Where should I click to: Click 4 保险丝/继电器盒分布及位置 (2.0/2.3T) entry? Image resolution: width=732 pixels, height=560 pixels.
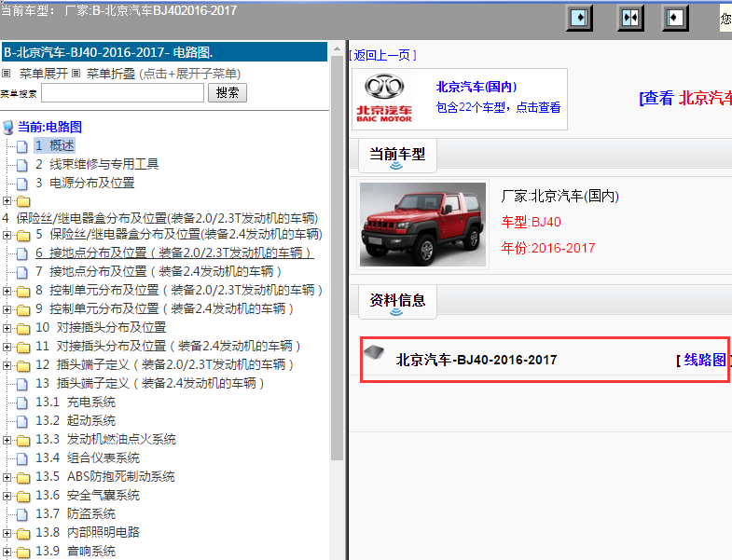tap(160, 218)
